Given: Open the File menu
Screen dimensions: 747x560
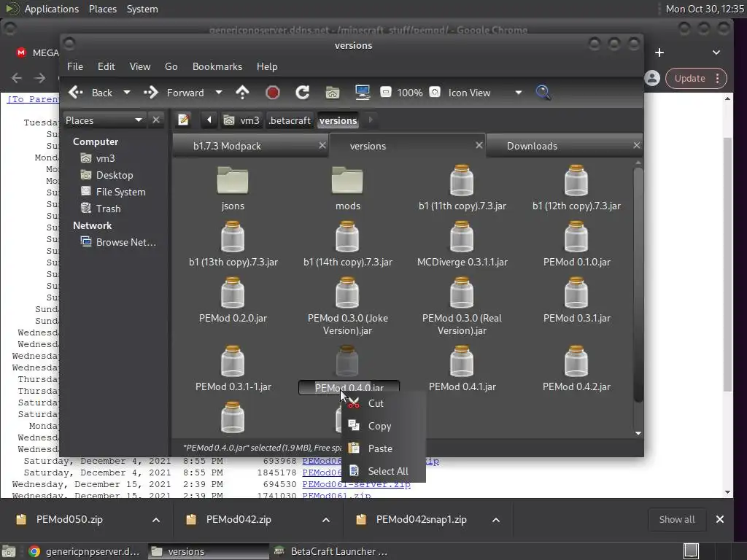Looking at the screenshot, I should (75, 66).
